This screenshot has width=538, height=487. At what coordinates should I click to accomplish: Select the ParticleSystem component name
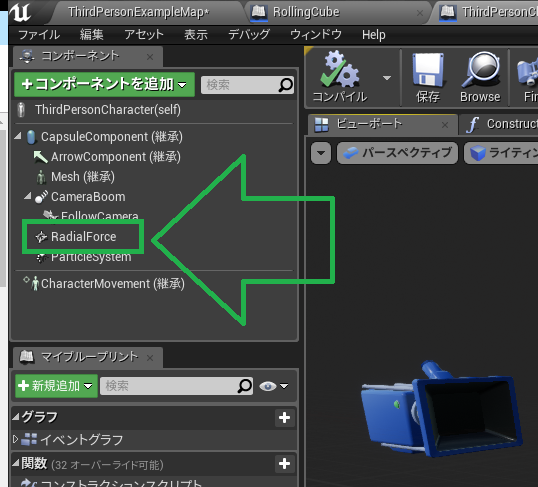click(91, 258)
